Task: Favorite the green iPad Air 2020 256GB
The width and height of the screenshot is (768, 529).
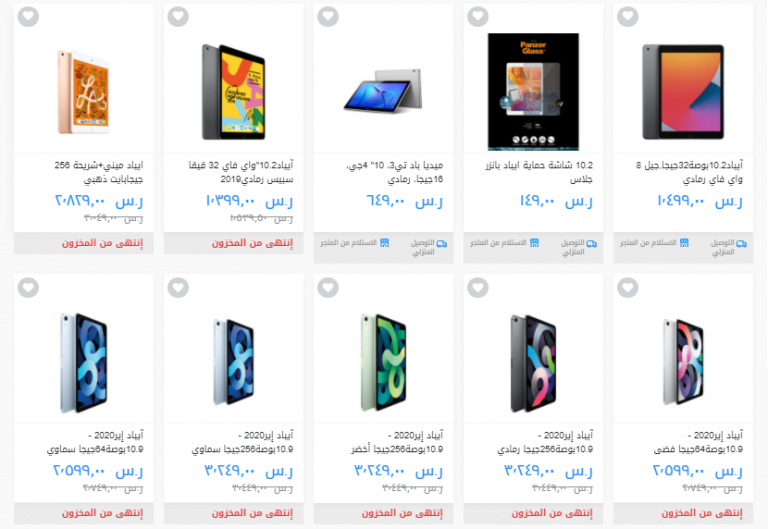Action: click(328, 287)
